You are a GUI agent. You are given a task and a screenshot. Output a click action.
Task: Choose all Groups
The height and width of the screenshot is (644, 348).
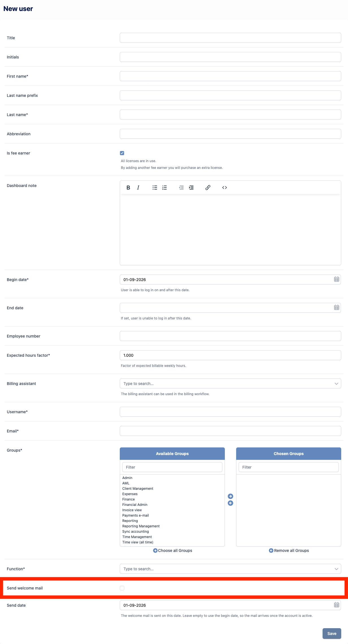click(x=173, y=551)
